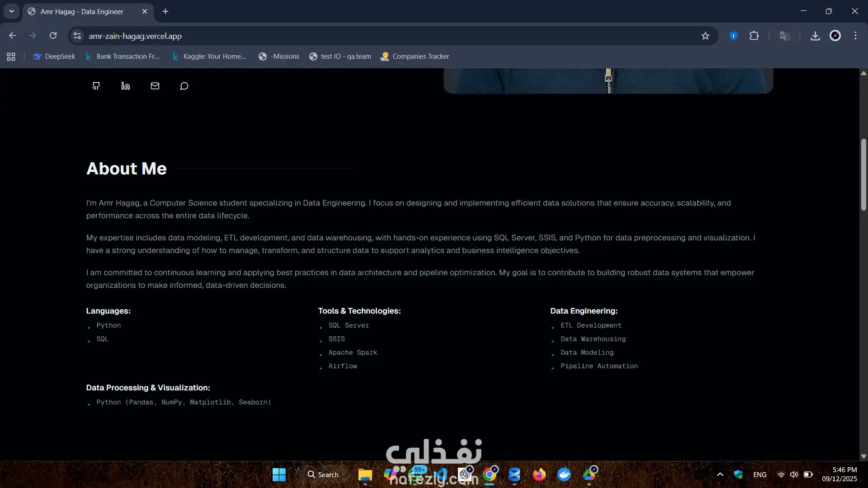868x488 pixels.
Task: Click the email envelope icon
Action: click(x=155, y=86)
